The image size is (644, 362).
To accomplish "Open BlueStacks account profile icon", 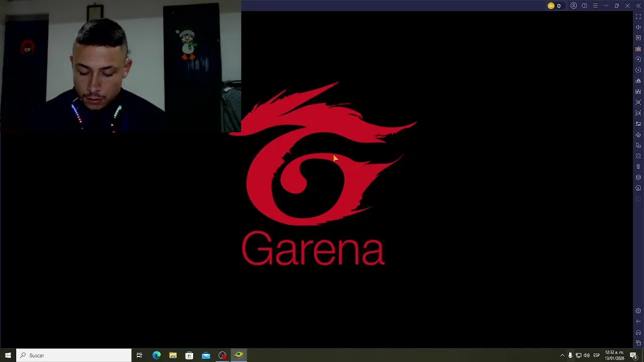I will pyautogui.click(x=574, y=6).
